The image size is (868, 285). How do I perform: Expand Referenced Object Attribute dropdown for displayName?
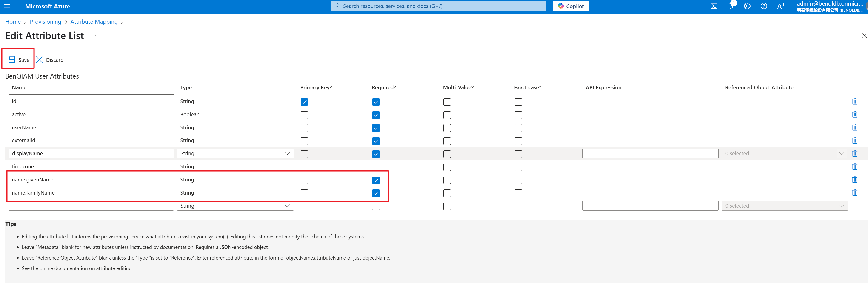(784, 153)
